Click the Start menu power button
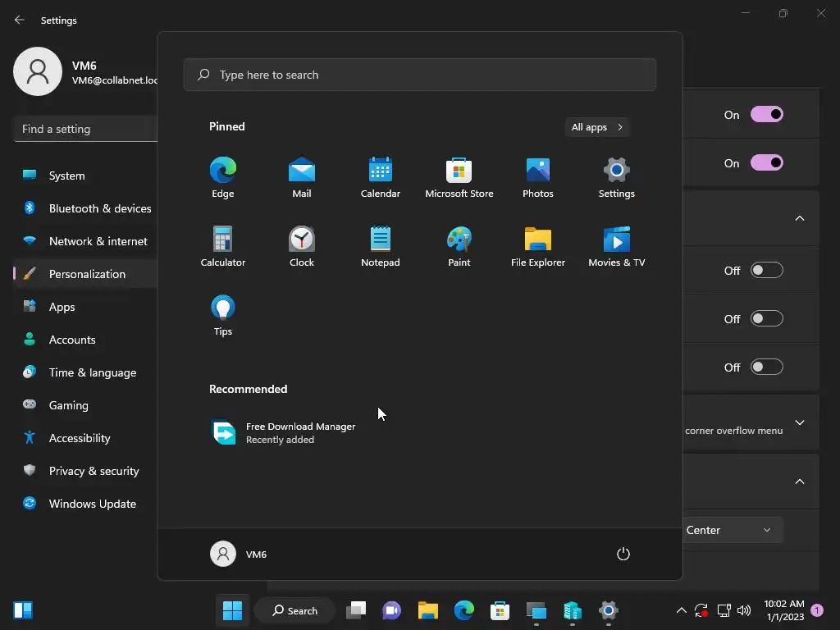Screen dimensions: 840x630 tap(623, 554)
